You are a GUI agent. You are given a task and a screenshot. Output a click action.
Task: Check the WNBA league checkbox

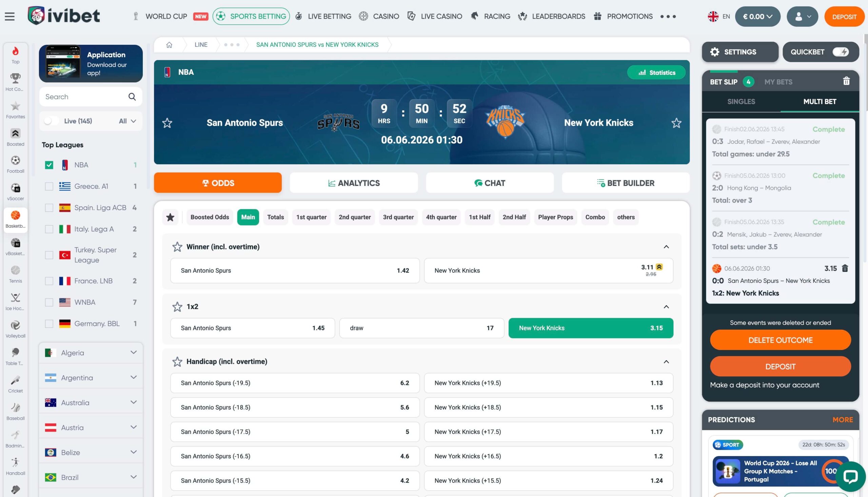tap(49, 303)
